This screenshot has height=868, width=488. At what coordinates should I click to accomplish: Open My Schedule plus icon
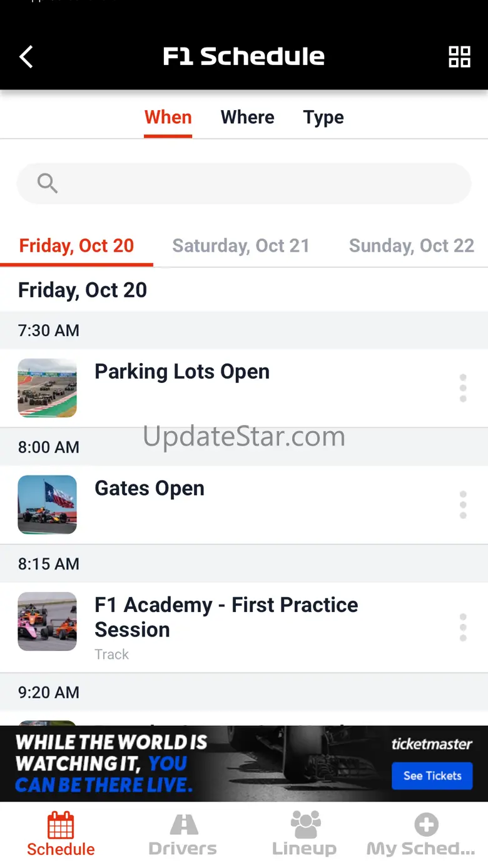(426, 825)
